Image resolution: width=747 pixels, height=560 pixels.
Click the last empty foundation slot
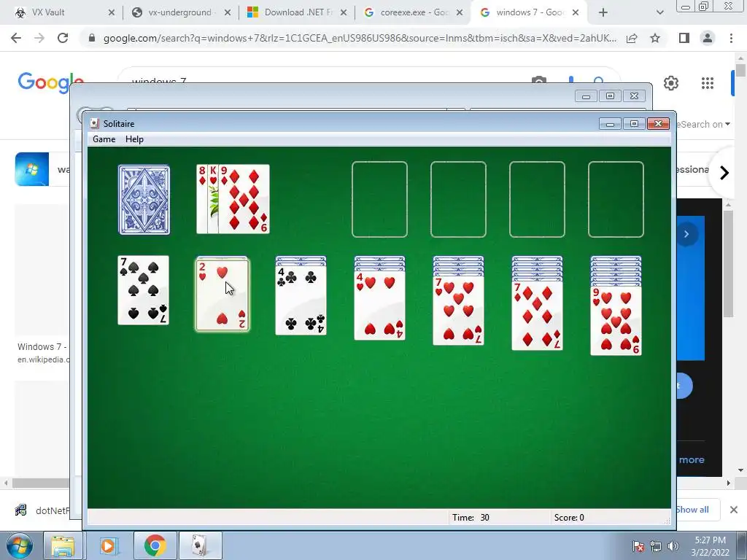[616, 199]
